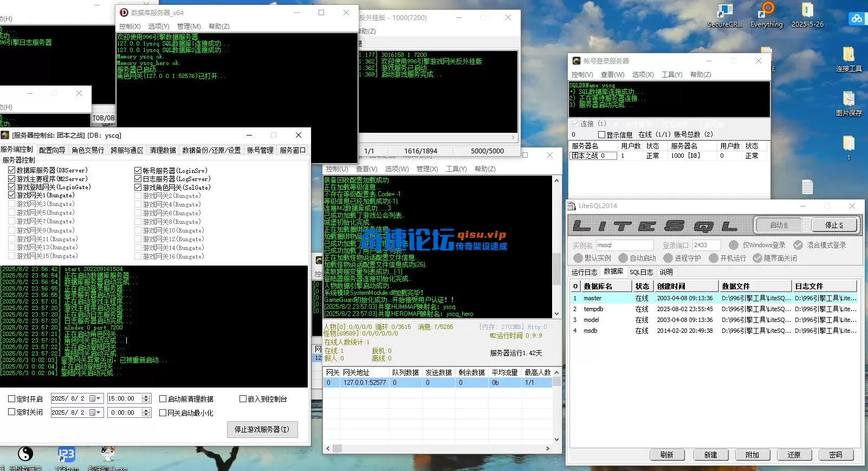The width and height of the screenshot is (868, 471).
Task: Click 停止 S button in LiteSQL
Action: [834, 225]
